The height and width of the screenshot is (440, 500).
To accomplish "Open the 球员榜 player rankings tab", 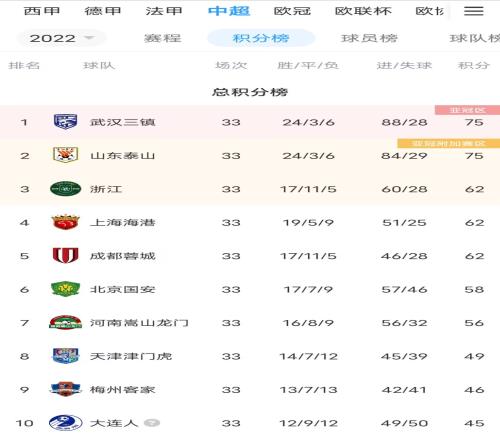I will click(x=369, y=38).
